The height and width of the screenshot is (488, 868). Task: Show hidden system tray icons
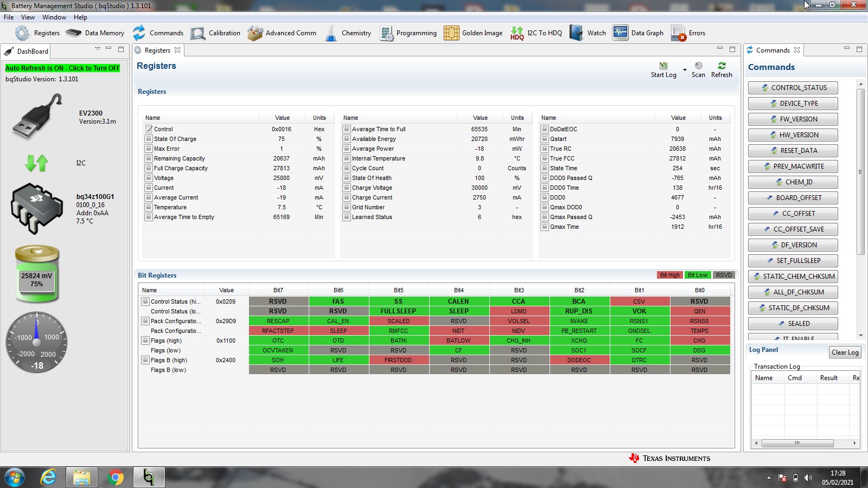tap(769, 478)
